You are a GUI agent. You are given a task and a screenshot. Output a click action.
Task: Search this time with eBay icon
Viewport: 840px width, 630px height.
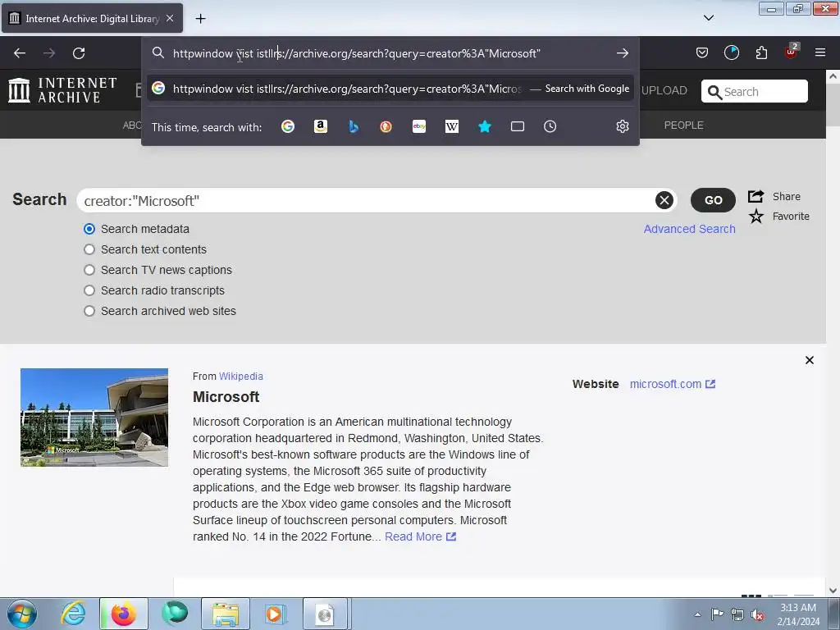tap(419, 126)
